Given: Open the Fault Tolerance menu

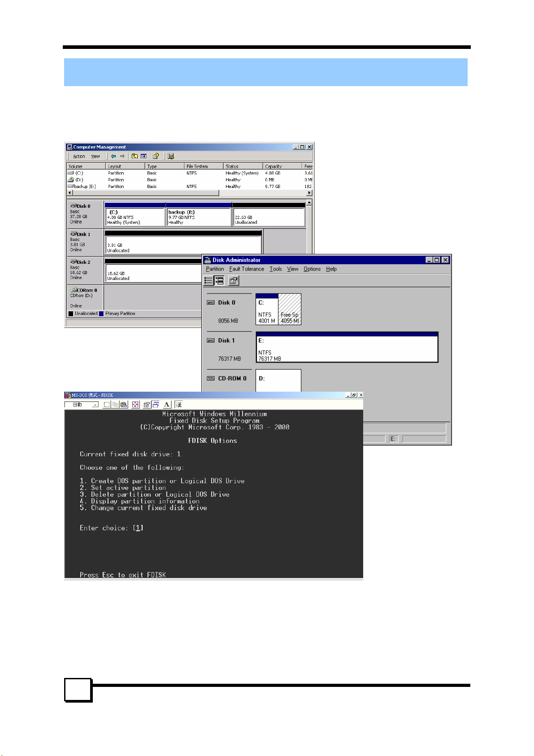Looking at the screenshot, I should (x=247, y=269).
